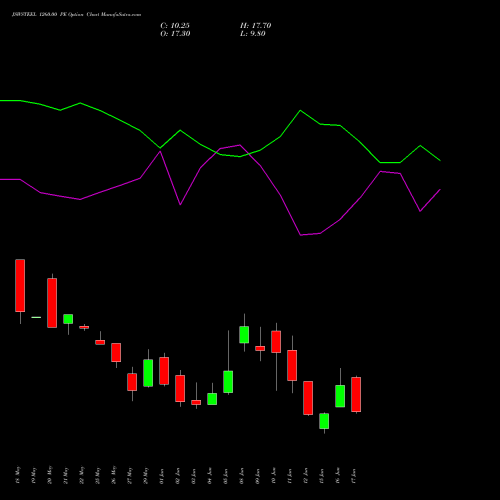Click the last red candle for 17 Jun
The height and width of the screenshot is (500, 500).
356,395
